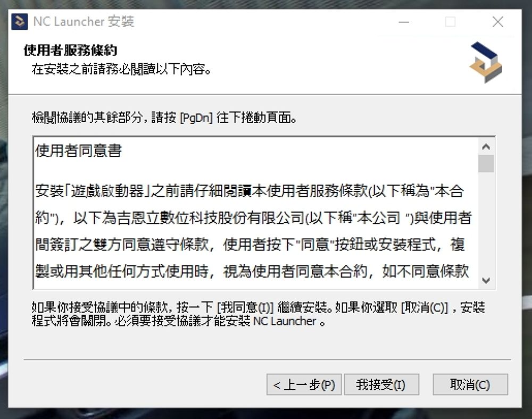Click the scroll down arrow of agreement
Image resolution: width=532 pixels, height=419 pixels.
click(486, 280)
